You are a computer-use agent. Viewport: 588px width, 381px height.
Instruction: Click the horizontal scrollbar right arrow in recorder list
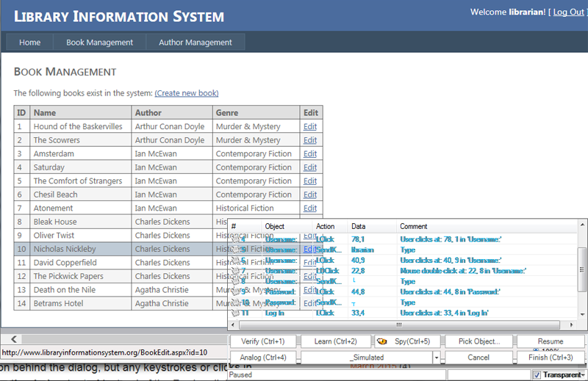tap(572, 324)
